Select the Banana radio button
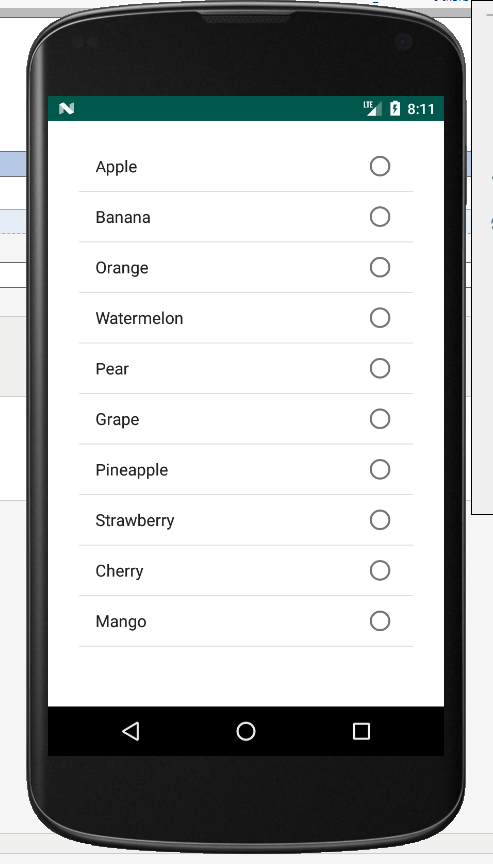Image resolution: width=493 pixels, height=864 pixels. (380, 217)
